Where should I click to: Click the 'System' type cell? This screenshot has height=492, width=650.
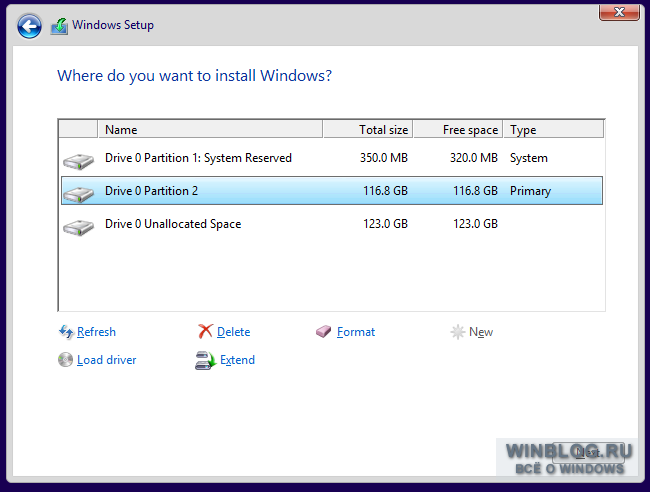(529, 158)
